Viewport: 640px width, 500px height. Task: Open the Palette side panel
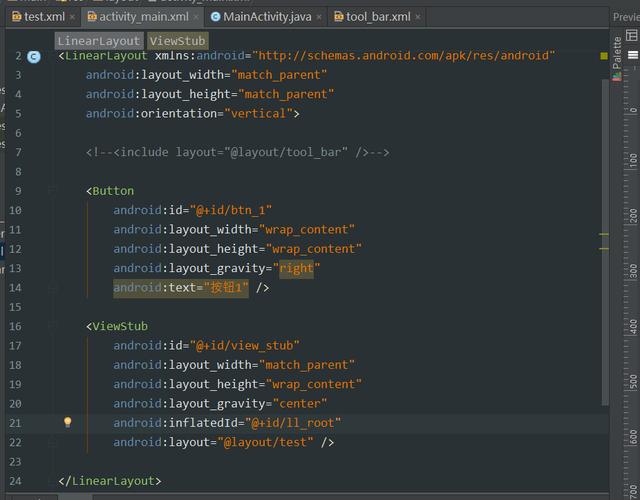point(617,48)
